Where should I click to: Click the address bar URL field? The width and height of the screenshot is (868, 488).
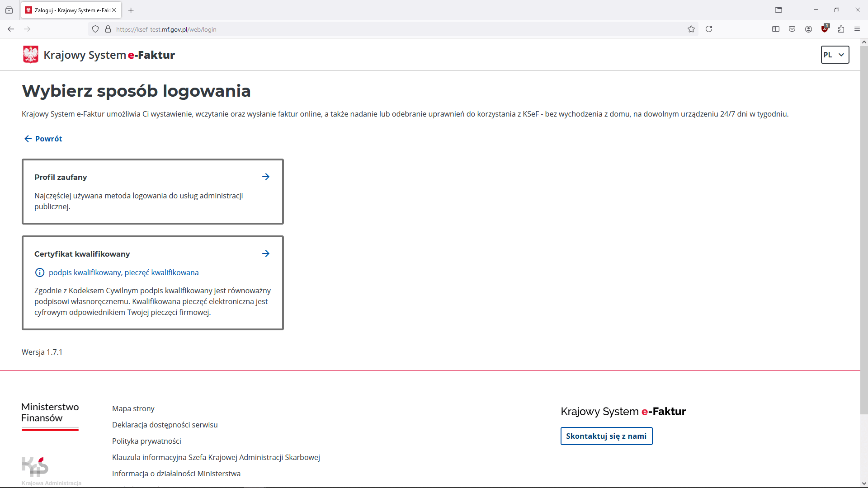click(316, 29)
